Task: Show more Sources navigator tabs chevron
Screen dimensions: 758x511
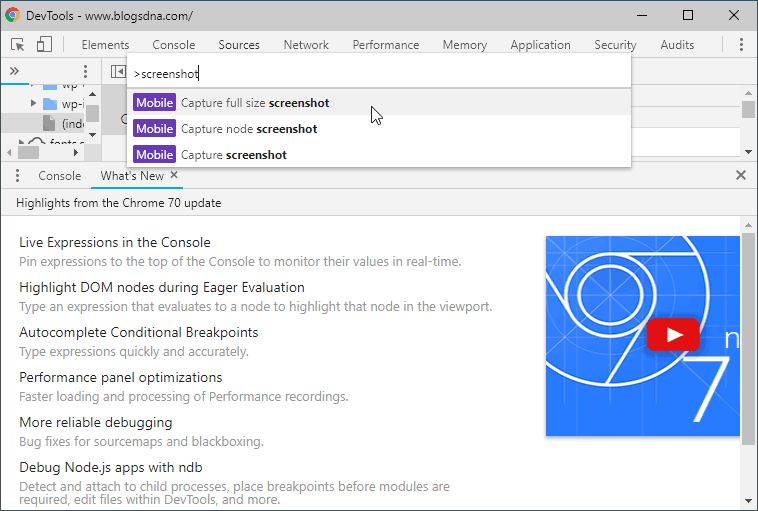Action: 15,71
